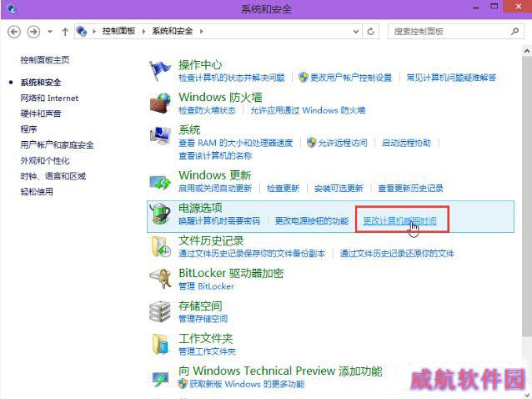
Task: Click the Control Panel icon in address bar
Action: 82,31
